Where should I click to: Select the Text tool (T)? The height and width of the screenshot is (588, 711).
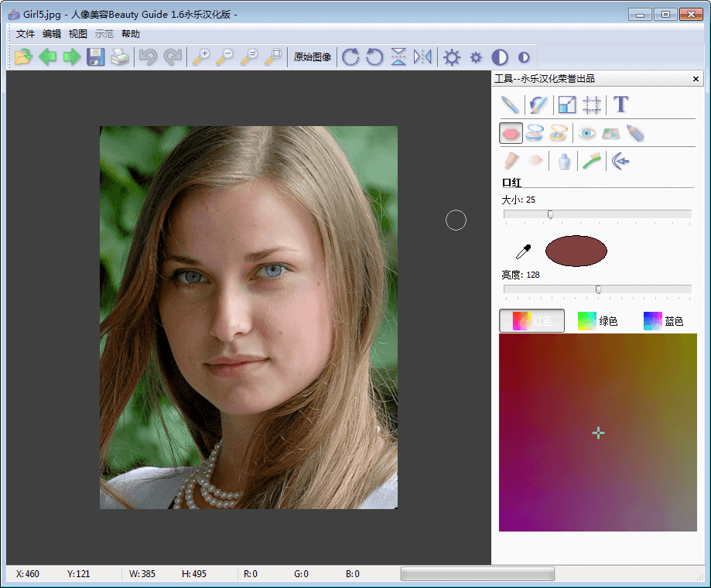(620, 104)
